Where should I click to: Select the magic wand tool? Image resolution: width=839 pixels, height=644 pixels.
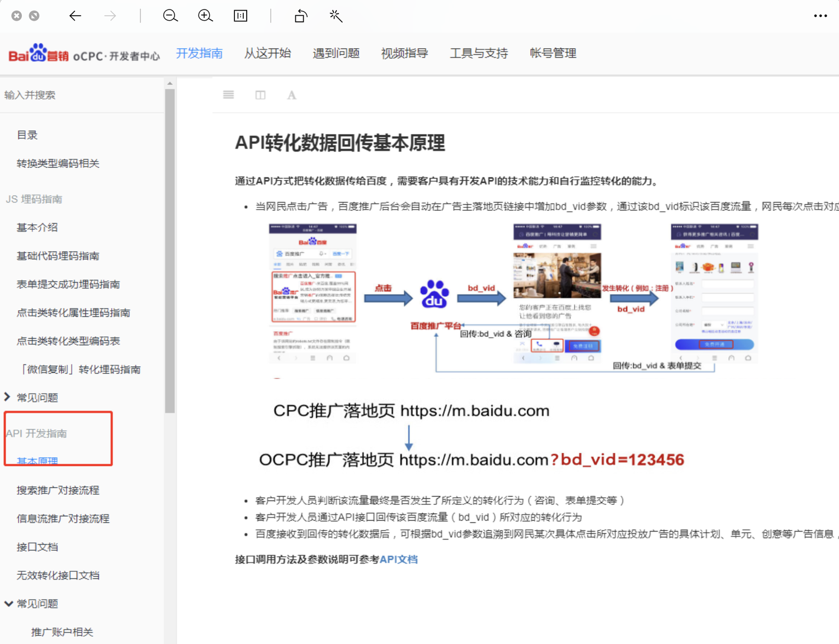[x=335, y=16]
